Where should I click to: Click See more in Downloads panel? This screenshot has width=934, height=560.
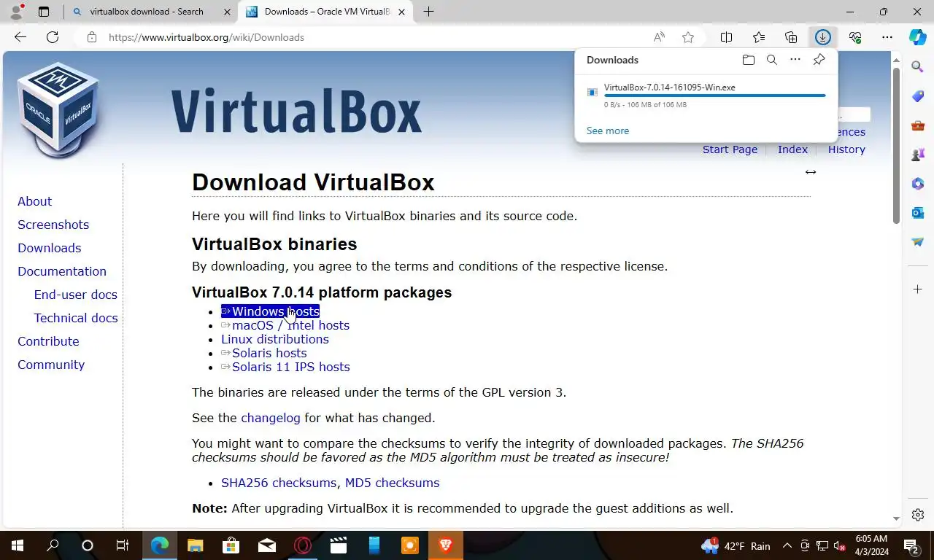tap(608, 131)
